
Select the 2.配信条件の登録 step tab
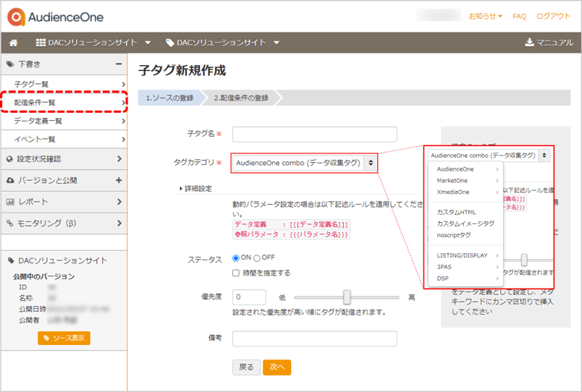241,98
